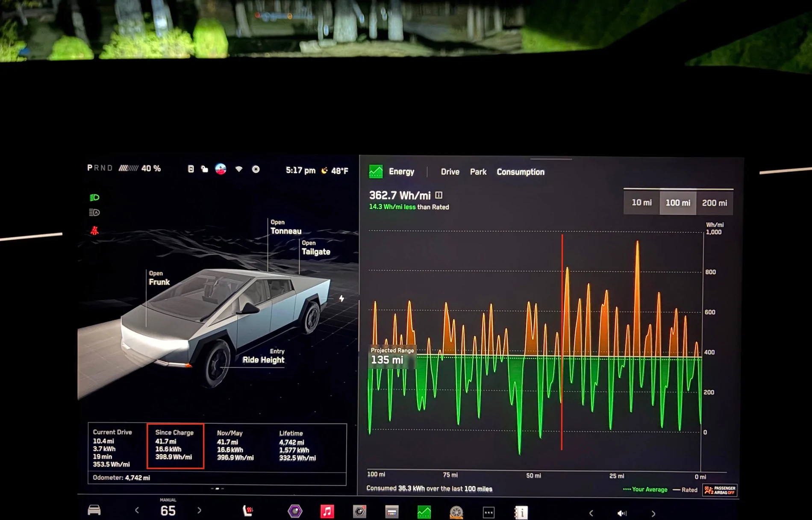Open the green Energy app in dock

[424, 512]
